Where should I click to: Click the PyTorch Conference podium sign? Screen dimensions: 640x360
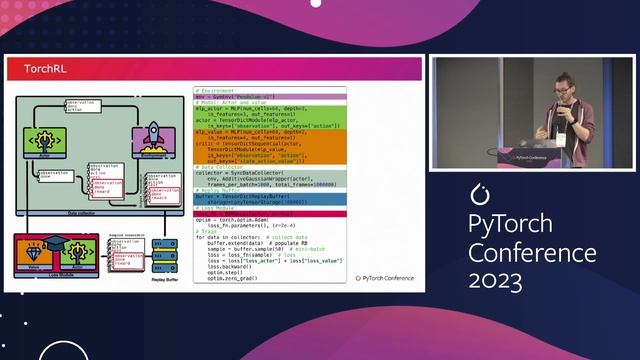[529, 158]
